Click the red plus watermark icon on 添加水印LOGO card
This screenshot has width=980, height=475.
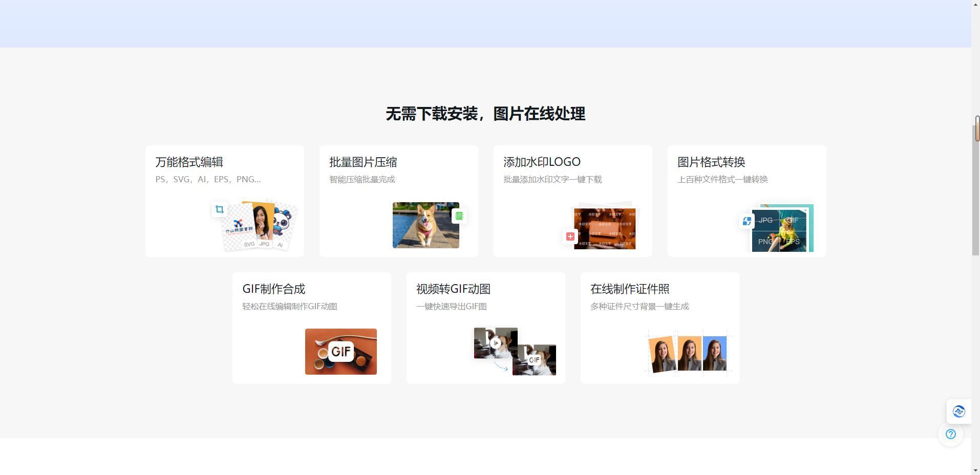pyautogui.click(x=569, y=236)
